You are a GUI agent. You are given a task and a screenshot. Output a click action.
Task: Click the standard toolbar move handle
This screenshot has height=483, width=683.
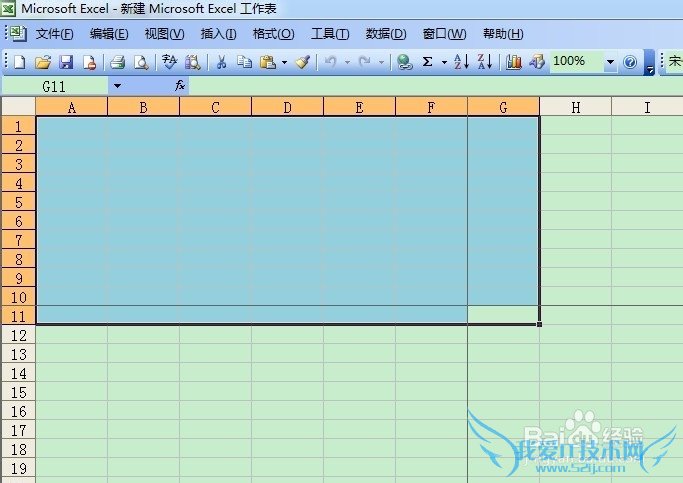point(6,61)
